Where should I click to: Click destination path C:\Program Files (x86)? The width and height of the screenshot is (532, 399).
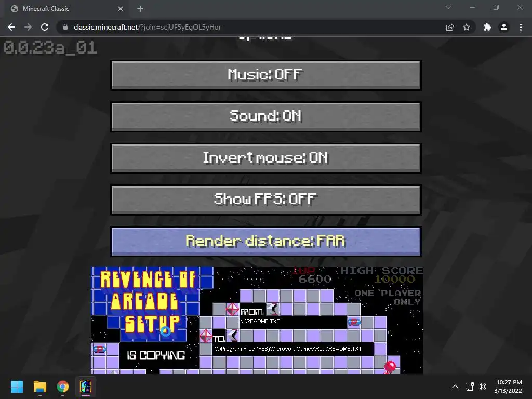288,349
